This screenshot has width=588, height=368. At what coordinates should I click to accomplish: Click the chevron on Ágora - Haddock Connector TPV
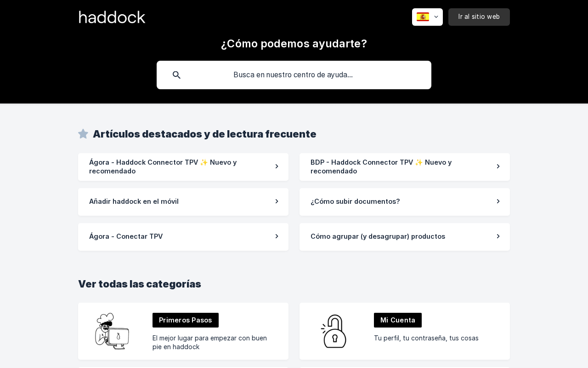click(277, 167)
